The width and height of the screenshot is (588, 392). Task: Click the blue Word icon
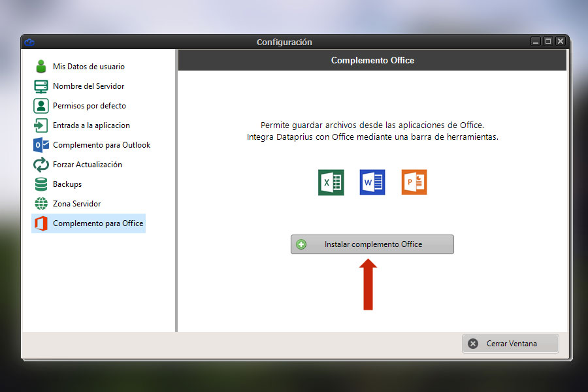coord(372,182)
